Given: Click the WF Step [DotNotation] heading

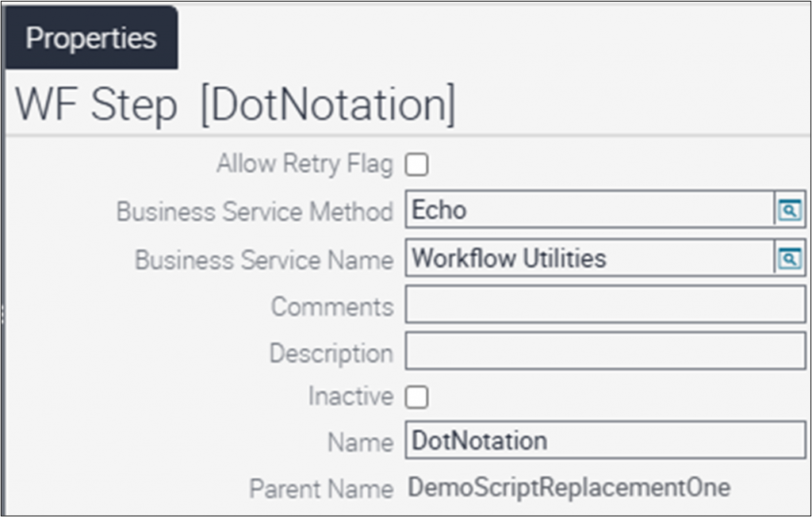Looking at the screenshot, I should (236, 106).
